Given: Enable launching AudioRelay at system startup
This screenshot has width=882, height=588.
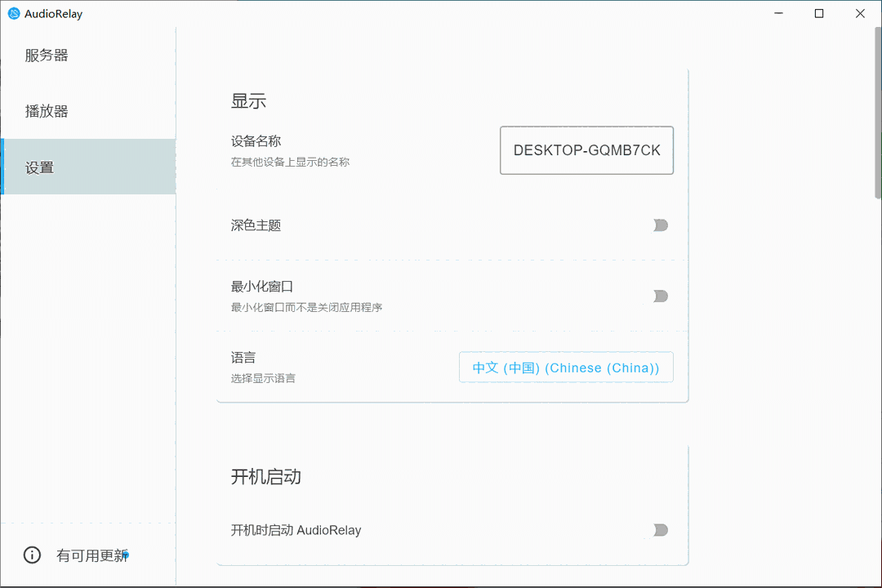Looking at the screenshot, I should pyautogui.click(x=660, y=530).
